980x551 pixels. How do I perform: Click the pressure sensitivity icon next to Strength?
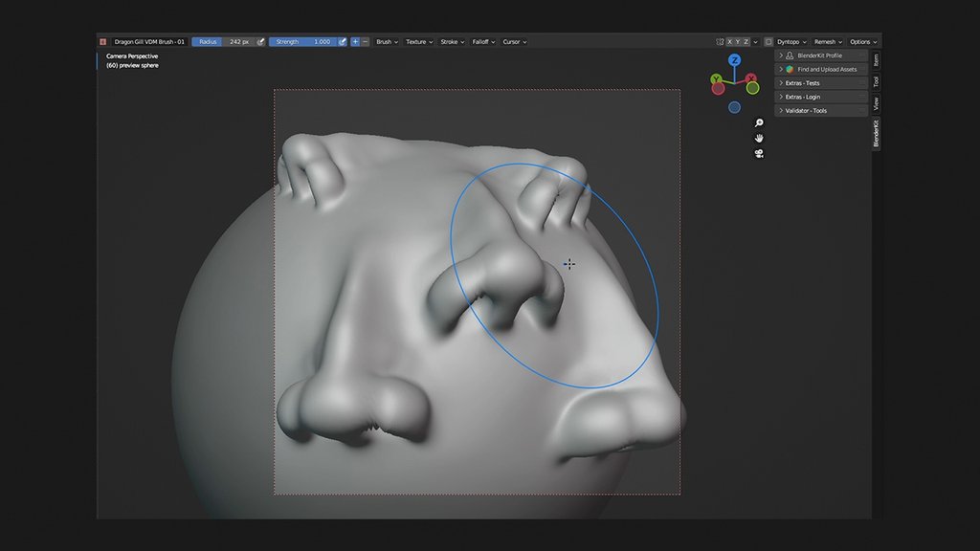click(342, 41)
